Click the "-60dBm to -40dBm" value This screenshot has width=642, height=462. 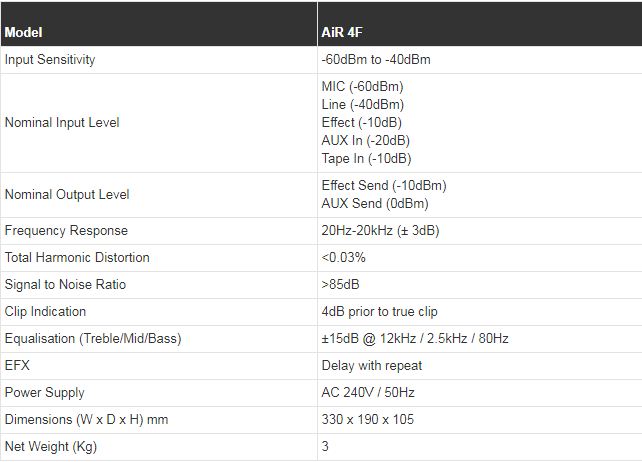pos(375,59)
